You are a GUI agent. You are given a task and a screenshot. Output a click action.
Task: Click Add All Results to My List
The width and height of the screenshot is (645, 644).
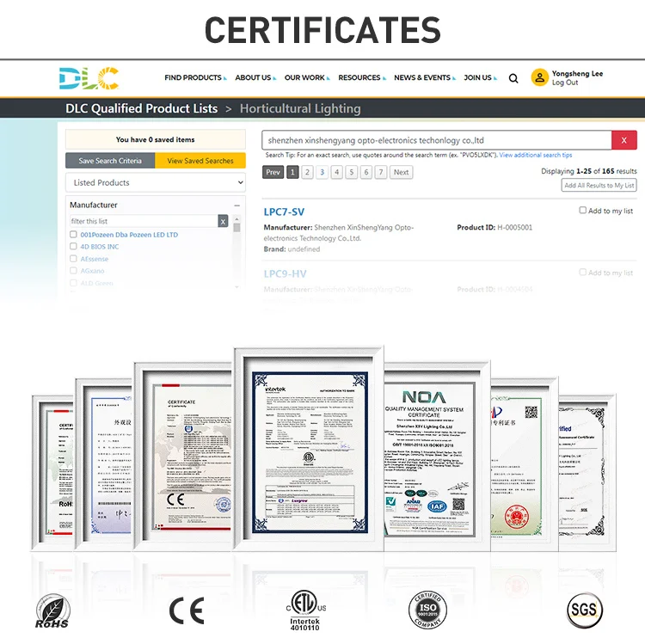pyautogui.click(x=599, y=186)
